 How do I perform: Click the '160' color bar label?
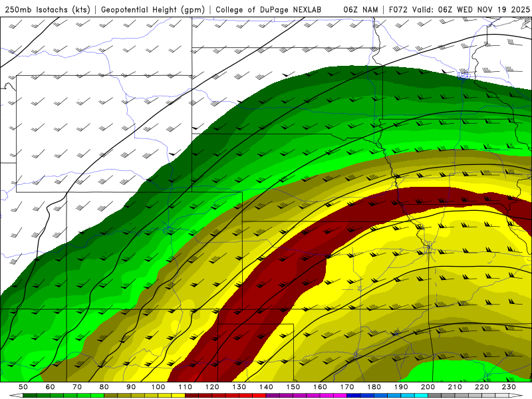coord(320,387)
